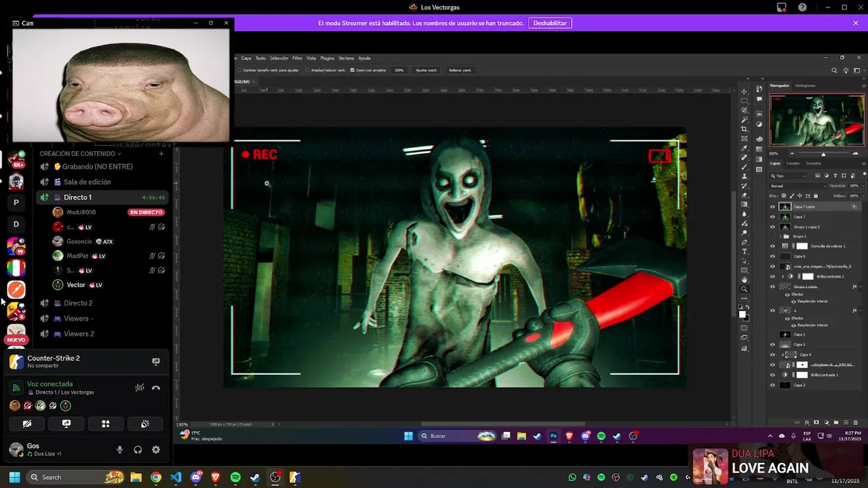The image size is (868, 488).
Task: Open Discord user settings gear
Action: tap(156, 449)
